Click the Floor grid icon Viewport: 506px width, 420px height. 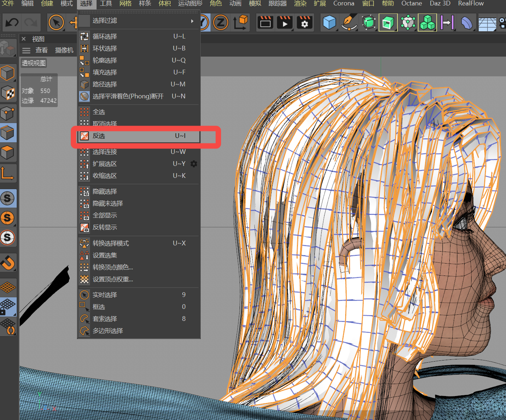[487, 23]
